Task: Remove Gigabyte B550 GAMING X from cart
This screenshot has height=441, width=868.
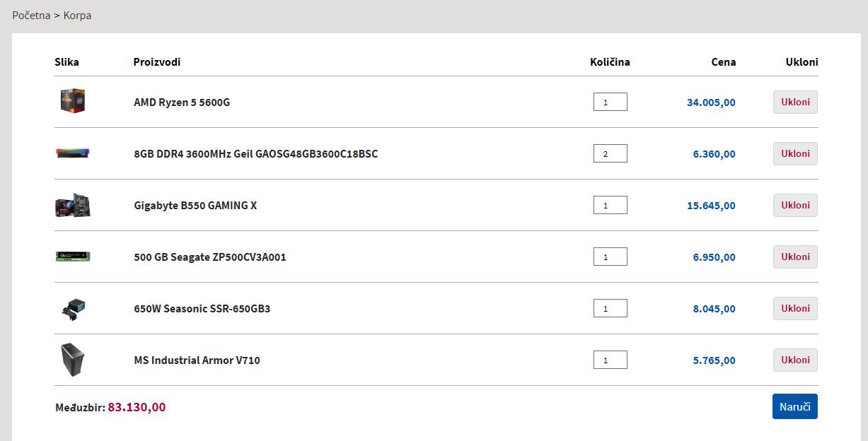Action: click(x=795, y=205)
